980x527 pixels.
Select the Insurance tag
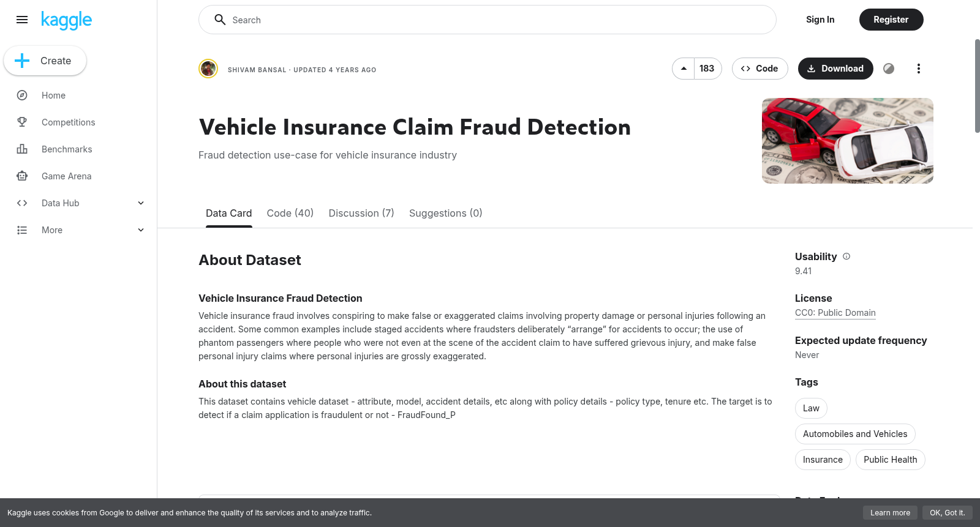tap(823, 460)
